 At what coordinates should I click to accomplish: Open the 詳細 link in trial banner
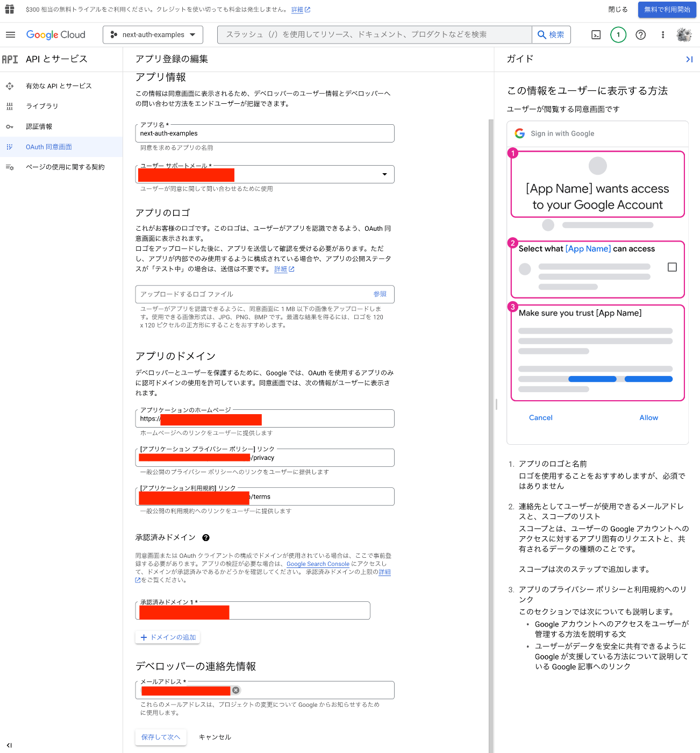(x=301, y=10)
